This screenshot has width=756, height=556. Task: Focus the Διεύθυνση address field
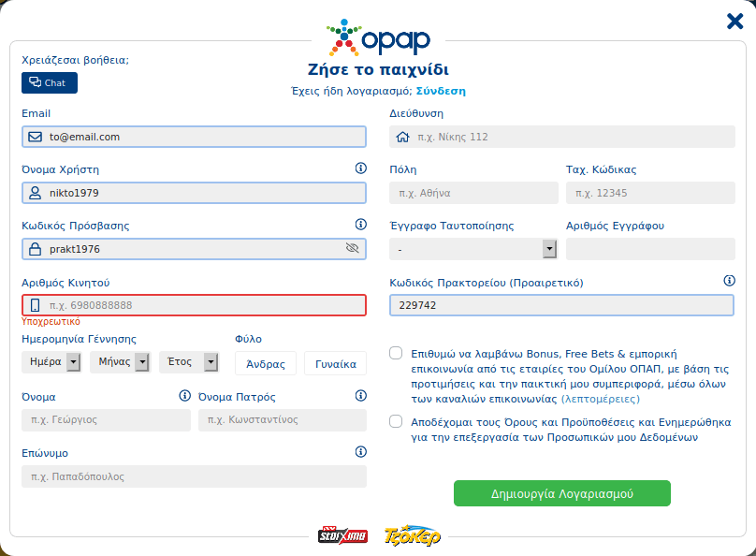tap(562, 137)
